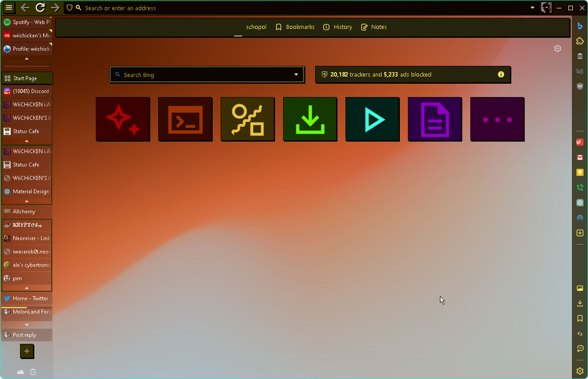Open the green download speed dial tile
Image resolution: width=588 pixels, height=379 pixels.
coord(310,119)
